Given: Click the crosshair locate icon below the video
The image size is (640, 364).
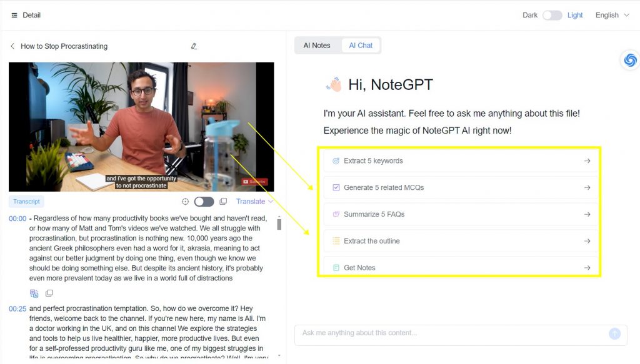Looking at the screenshot, I should pyautogui.click(x=185, y=201).
